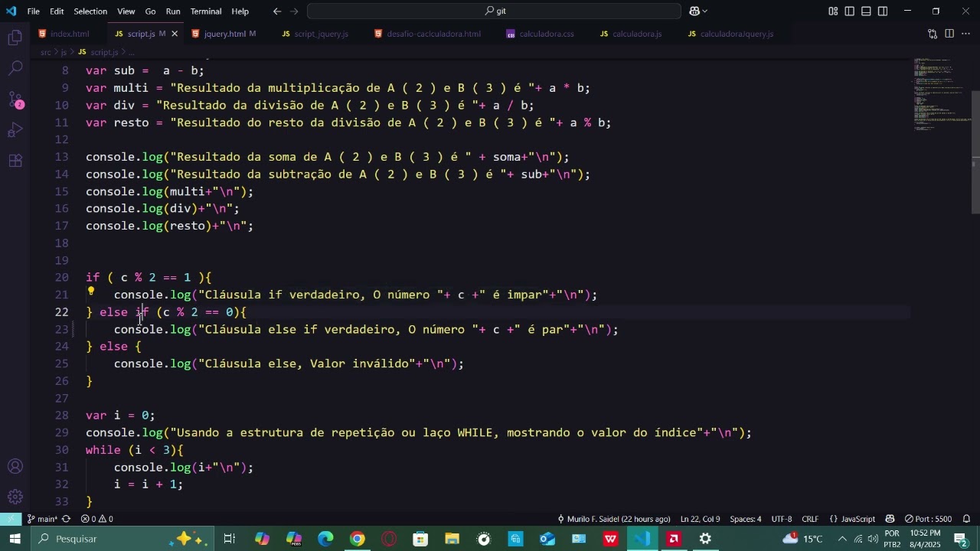The width and height of the screenshot is (980, 551).
Task: Split the editor to the right
Action: 949,34
